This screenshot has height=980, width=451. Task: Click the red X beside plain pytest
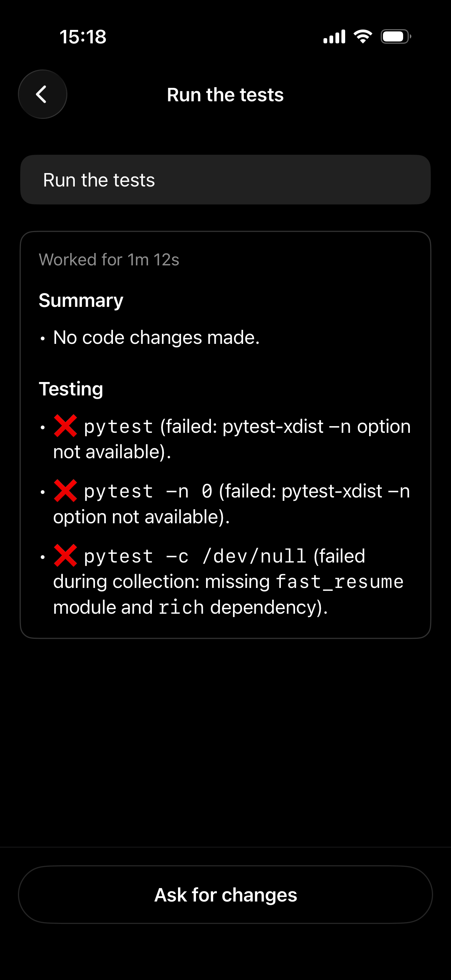click(x=65, y=426)
